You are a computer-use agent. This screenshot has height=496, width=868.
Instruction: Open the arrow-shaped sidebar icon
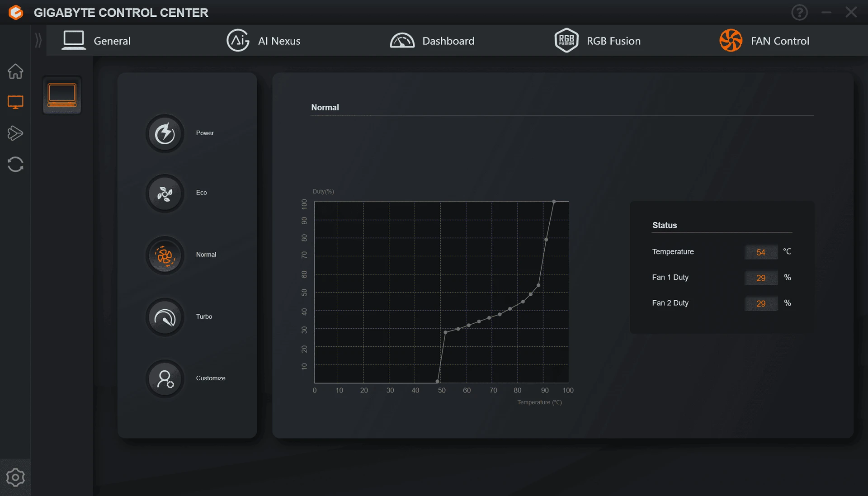tap(15, 133)
